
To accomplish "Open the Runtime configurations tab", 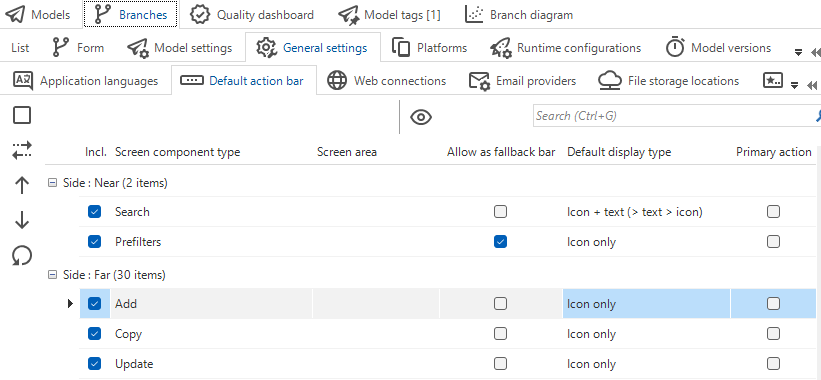I will tap(565, 48).
